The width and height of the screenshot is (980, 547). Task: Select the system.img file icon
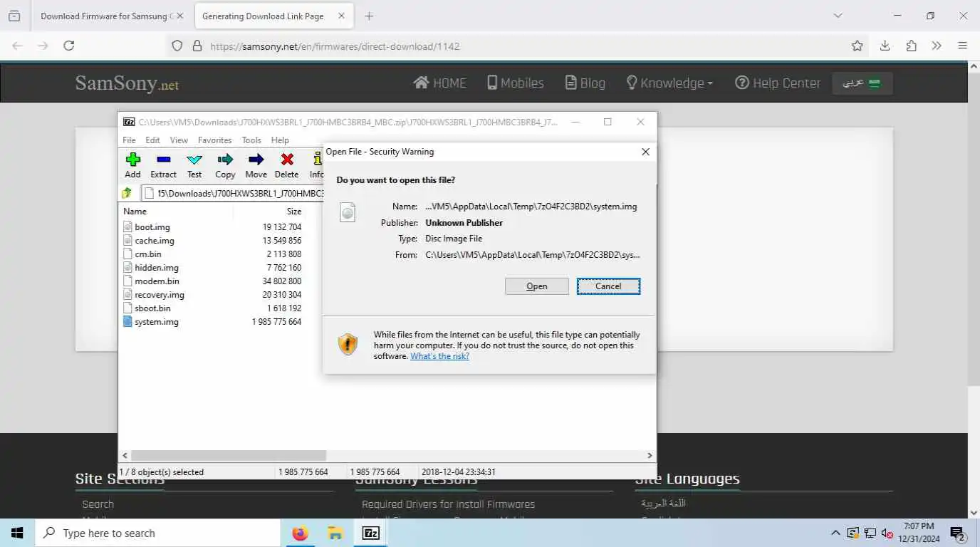[x=128, y=321]
